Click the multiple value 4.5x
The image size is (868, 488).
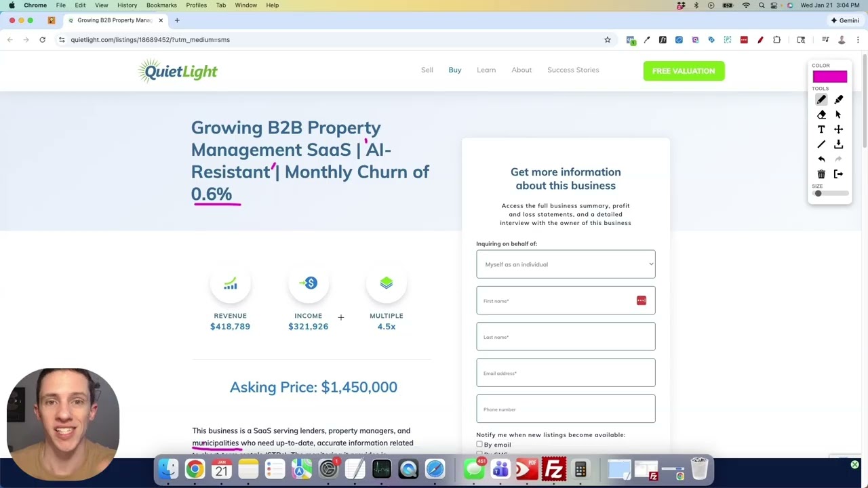click(x=387, y=327)
